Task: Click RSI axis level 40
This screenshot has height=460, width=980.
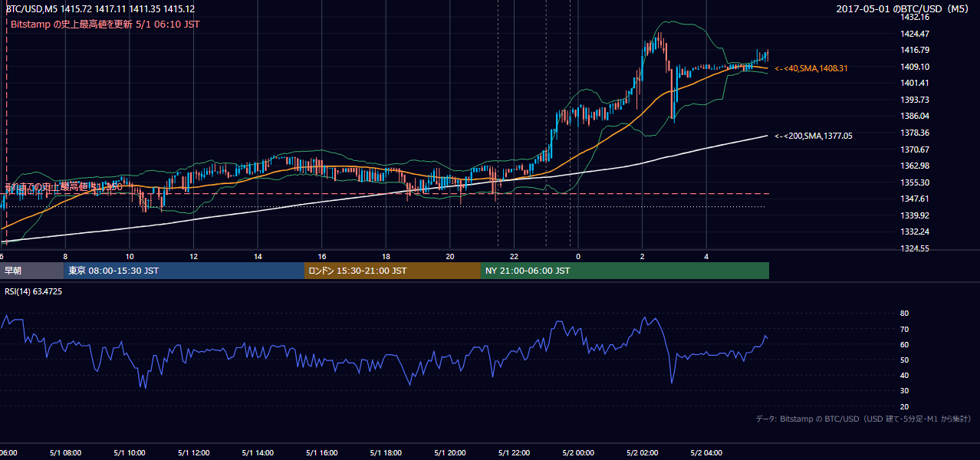Action: pyautogui.click(x=904, y=376)
